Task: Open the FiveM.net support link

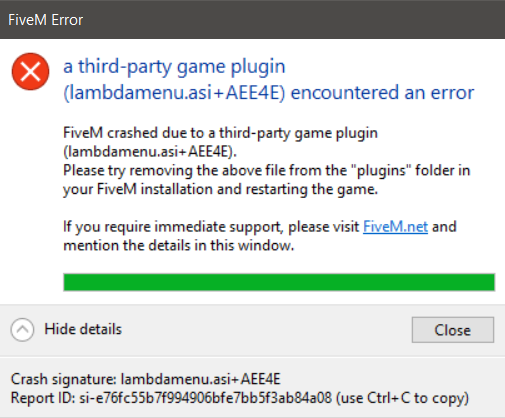Action: [x=395, y=227]
